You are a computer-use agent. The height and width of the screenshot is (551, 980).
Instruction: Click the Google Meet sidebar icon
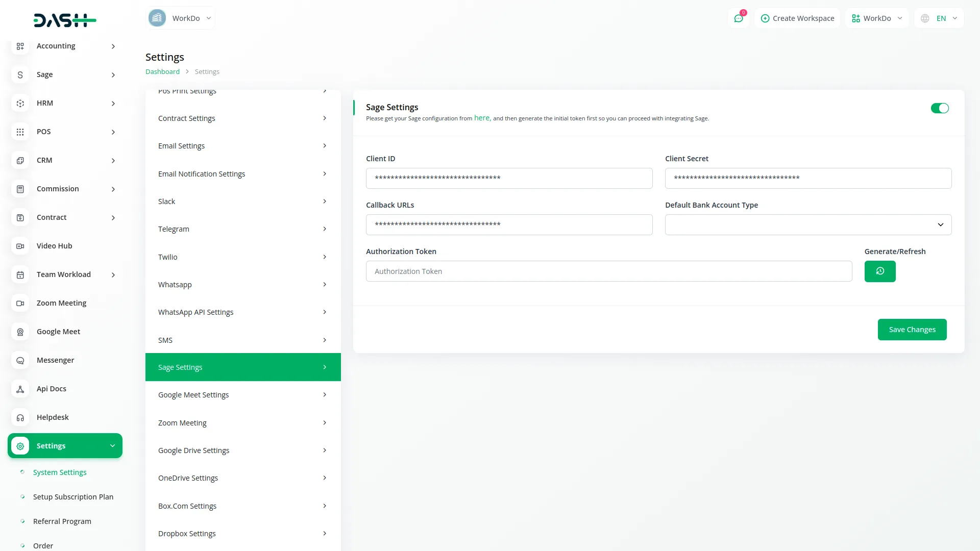tap(20, 332)
